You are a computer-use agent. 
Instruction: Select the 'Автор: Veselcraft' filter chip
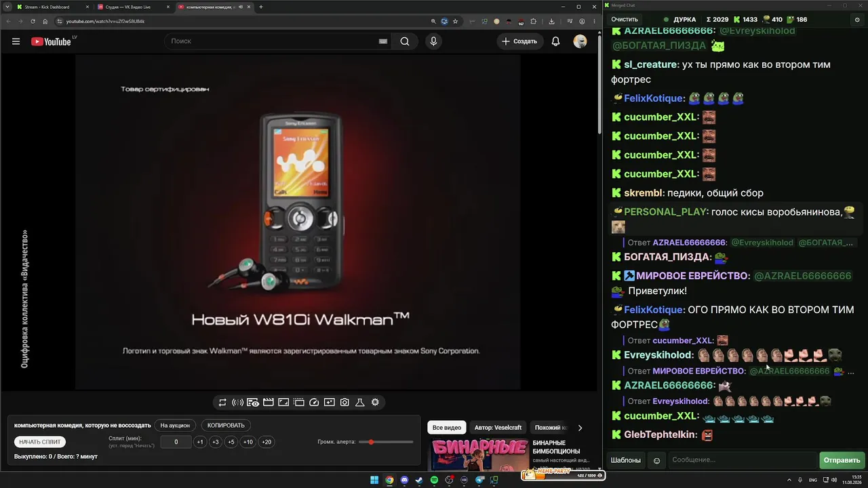(x=498, y=428)
